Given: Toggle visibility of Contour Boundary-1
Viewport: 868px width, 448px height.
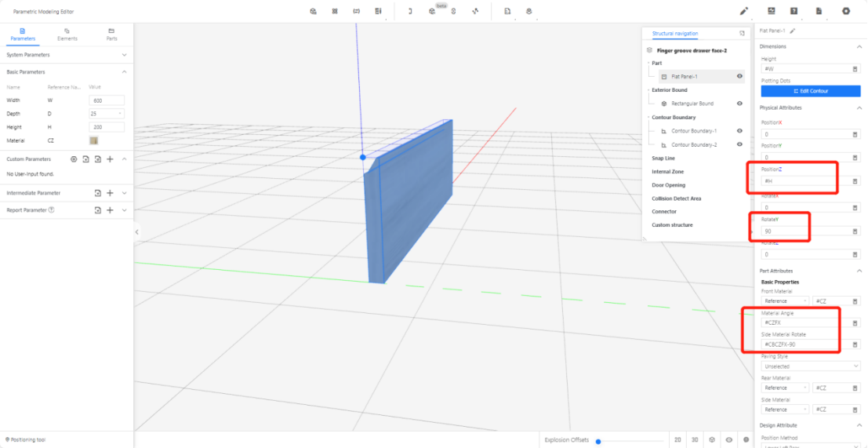Looking at the screenshot, I should 739,131.
